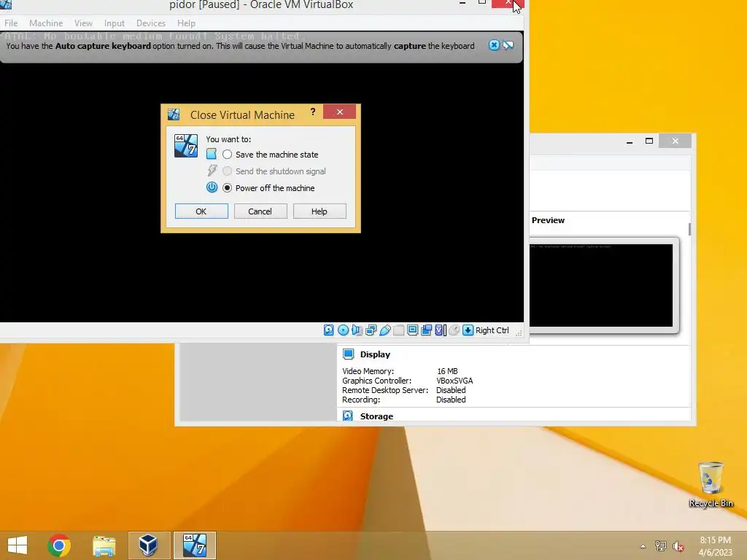
Task: Click the taskbar clock showing 8:15 PM
Action: point(715,545)
